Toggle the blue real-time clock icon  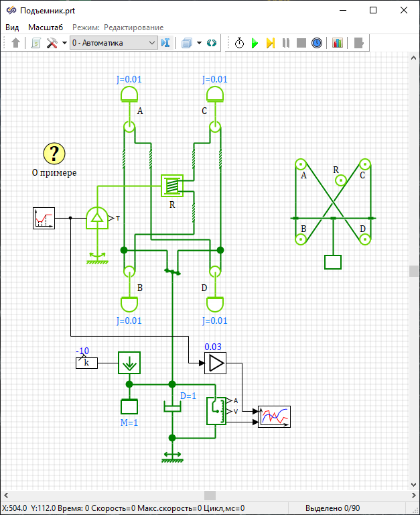pyautogui.click(x=317, y=43)
